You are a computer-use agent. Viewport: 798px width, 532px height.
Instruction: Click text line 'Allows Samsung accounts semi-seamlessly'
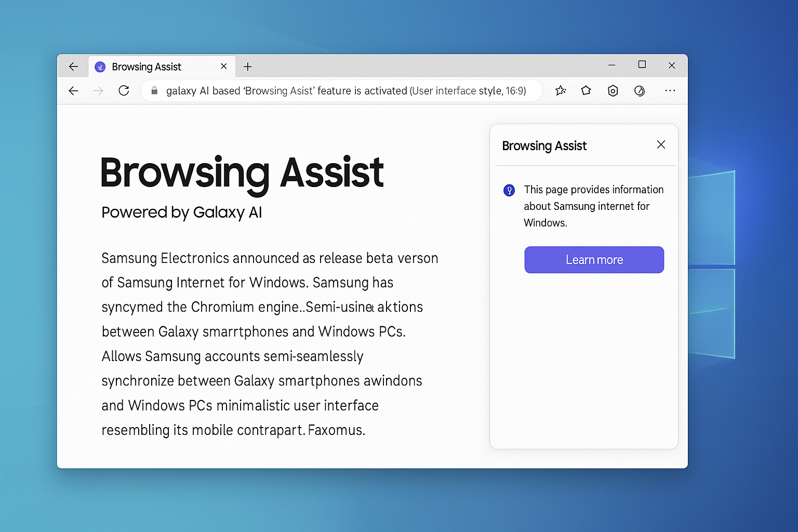[x=233, y=356]
